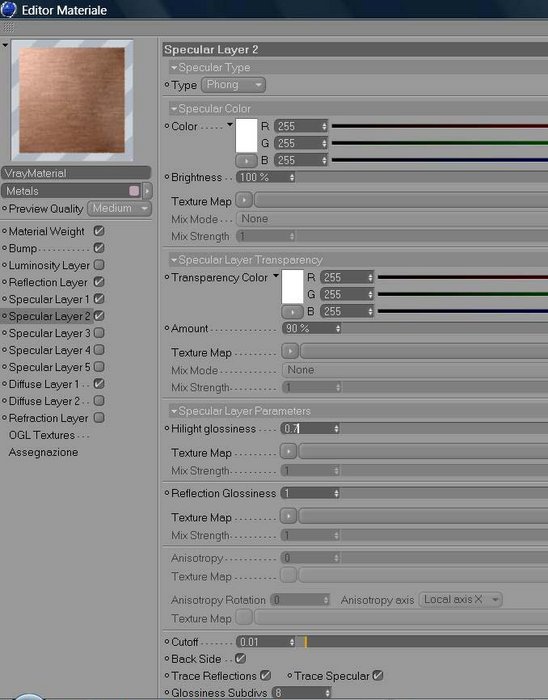Toggle Diffuse Layer 1 checkbox
Screen dimensions: 548x700
coord(99,383)
